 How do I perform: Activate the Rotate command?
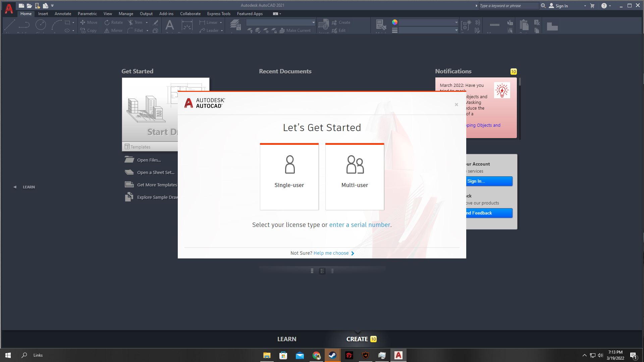point(113,22)
